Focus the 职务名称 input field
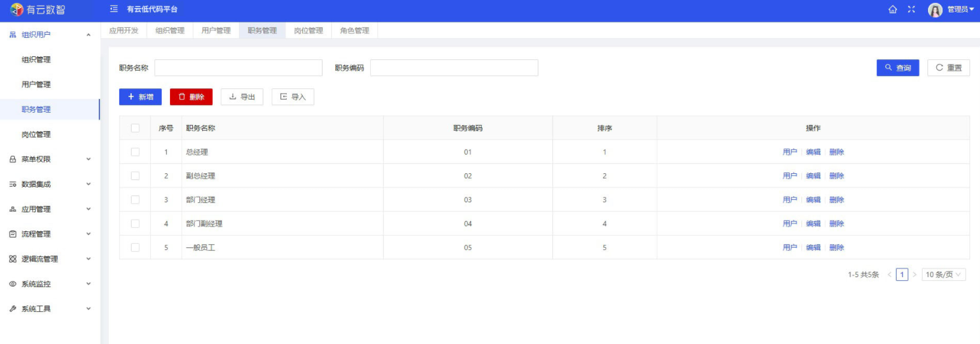The width and height of the screenshot is (980, 344). 239,68
